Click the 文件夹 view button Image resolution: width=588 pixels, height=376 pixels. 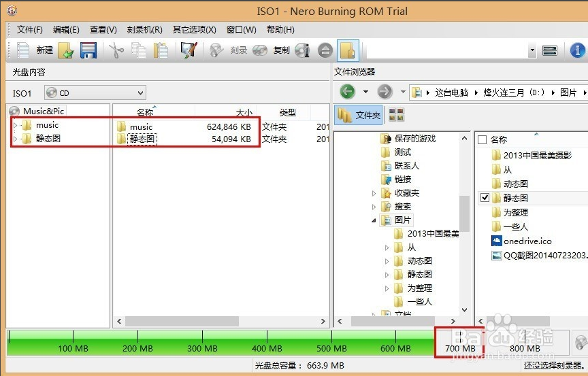[x=359, y=115]
